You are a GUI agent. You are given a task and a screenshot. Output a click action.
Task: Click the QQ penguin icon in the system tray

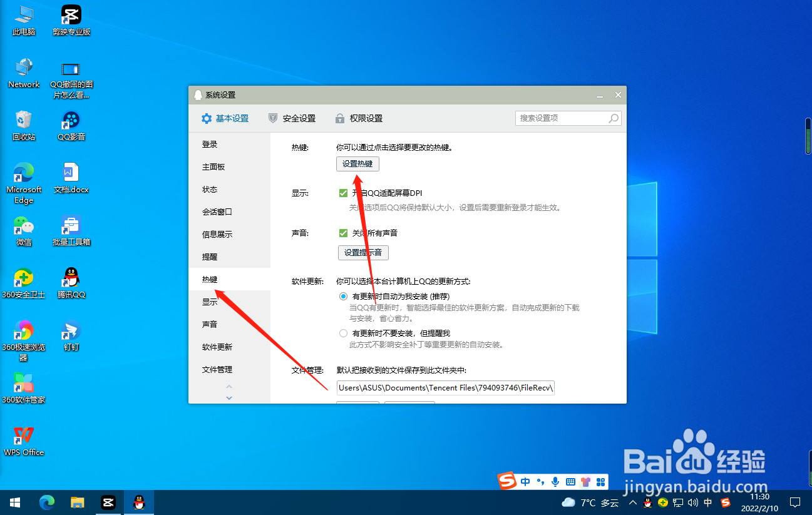[647, 502]
